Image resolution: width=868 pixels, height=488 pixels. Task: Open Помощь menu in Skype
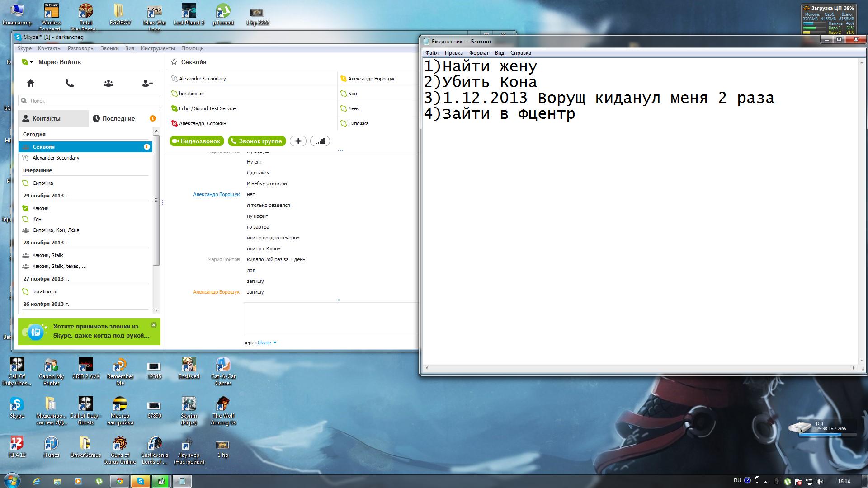click(x=192, y=48)
